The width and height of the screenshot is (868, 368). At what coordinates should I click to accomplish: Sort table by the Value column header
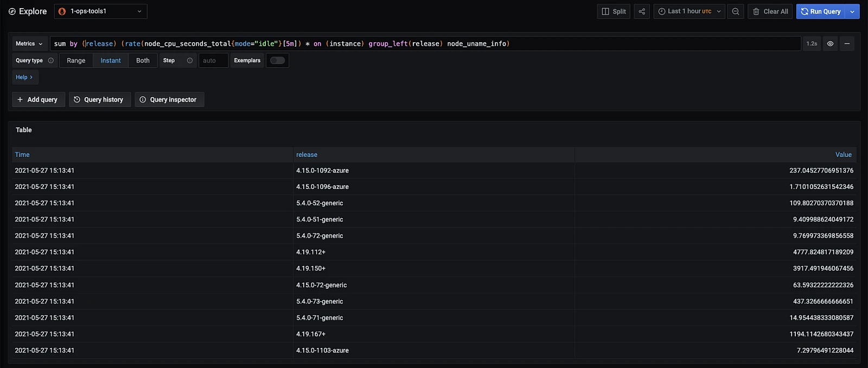[844, 155]
